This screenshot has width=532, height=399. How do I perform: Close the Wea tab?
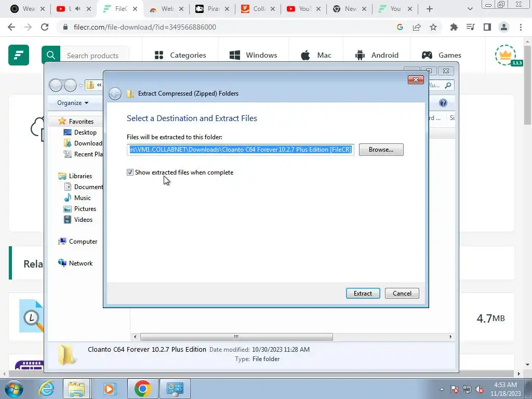point(43,9)
